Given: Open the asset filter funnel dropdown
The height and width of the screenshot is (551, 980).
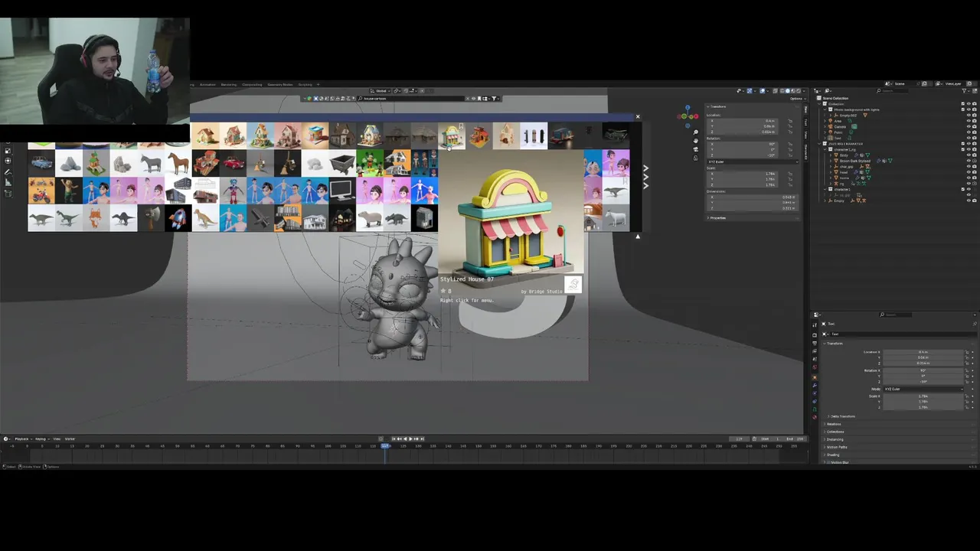Looking at the screenshot, I should [494, 99].
